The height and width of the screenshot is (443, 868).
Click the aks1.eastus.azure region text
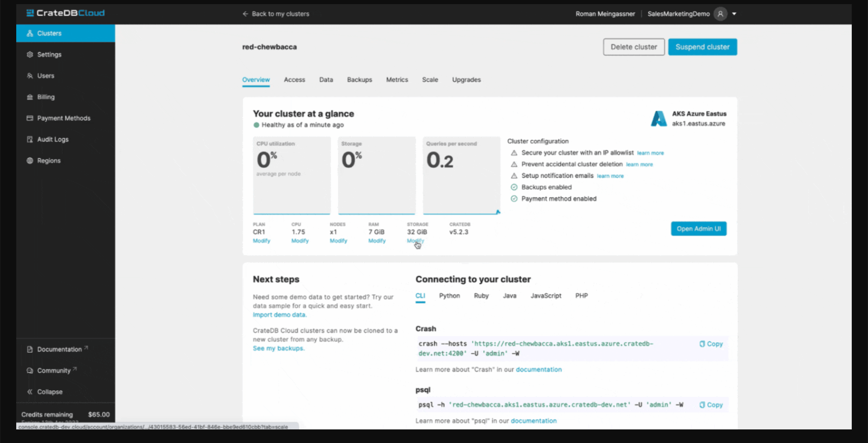click(699, 124)
